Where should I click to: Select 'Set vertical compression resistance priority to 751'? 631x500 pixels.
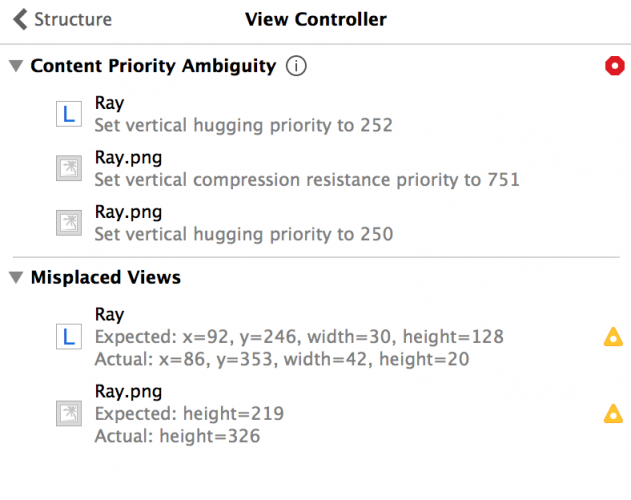(x=307, y=181)
